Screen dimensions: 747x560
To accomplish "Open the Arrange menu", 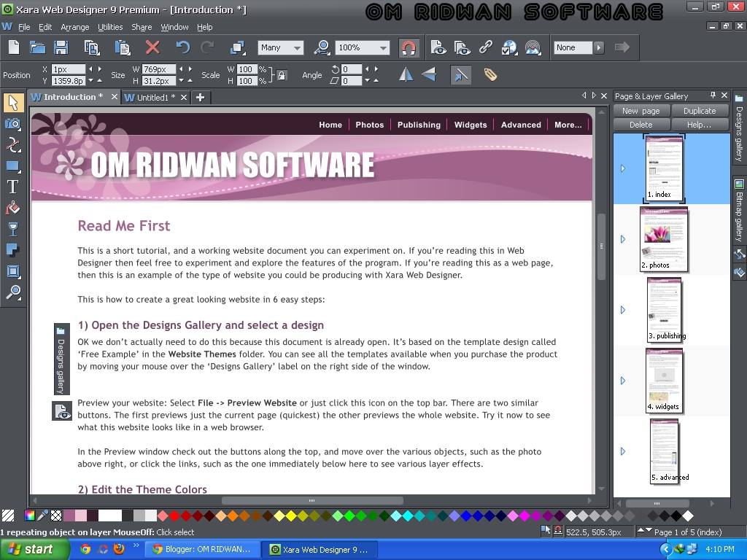I will click(x=75, y=27).
